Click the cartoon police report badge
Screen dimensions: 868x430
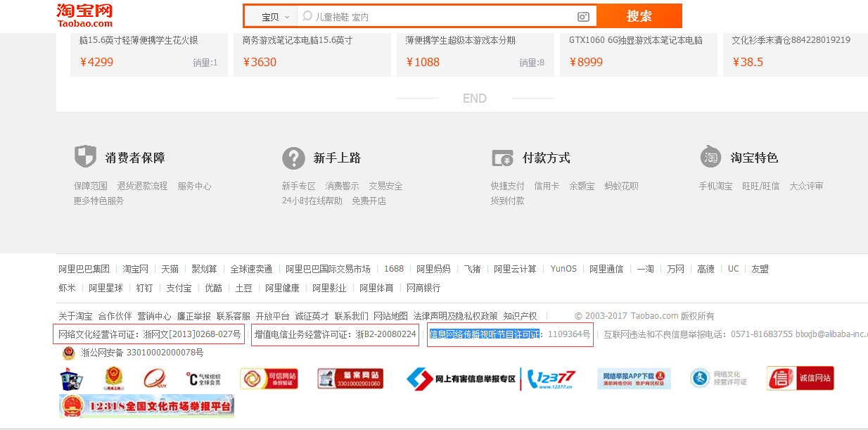70,379
